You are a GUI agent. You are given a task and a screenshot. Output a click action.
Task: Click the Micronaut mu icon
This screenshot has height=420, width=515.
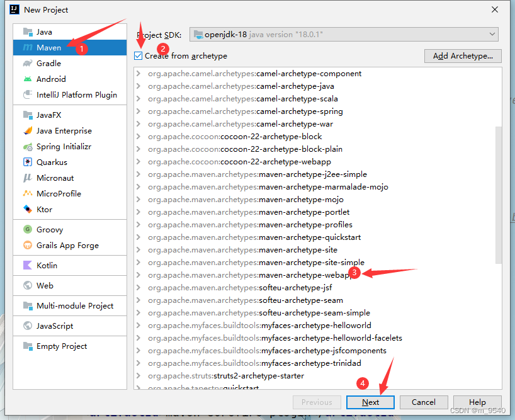[x=28, y=178]
